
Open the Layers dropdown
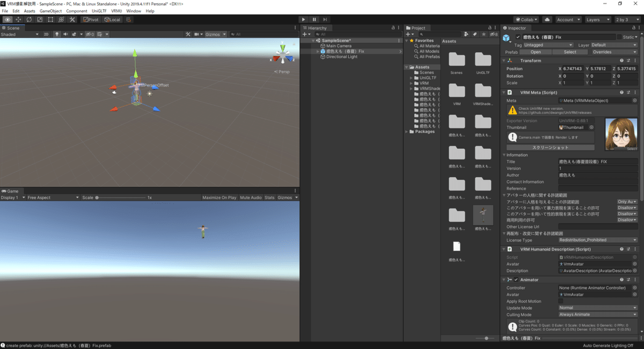598,19
